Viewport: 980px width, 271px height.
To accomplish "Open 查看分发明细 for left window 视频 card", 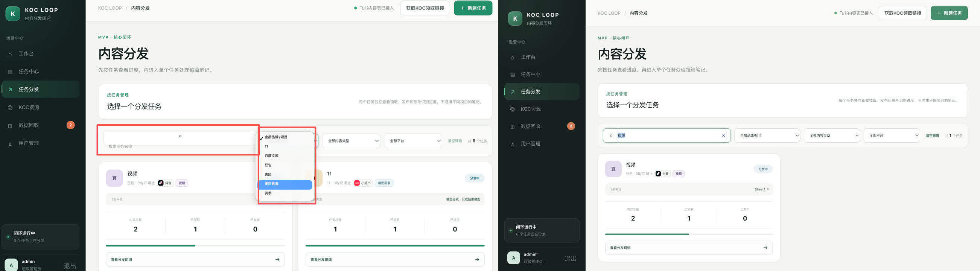I will click(x=195, y=260).
